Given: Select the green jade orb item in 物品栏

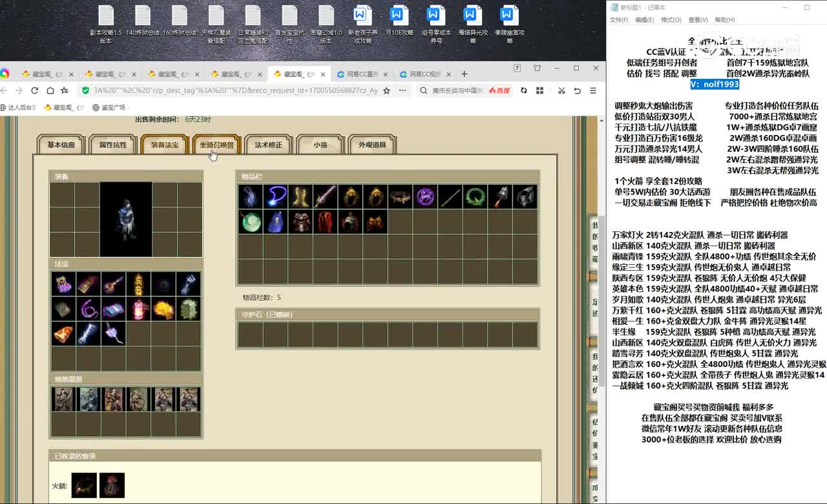Looking at the screenshot, I should pyautogui.click(x=251, y=222).
